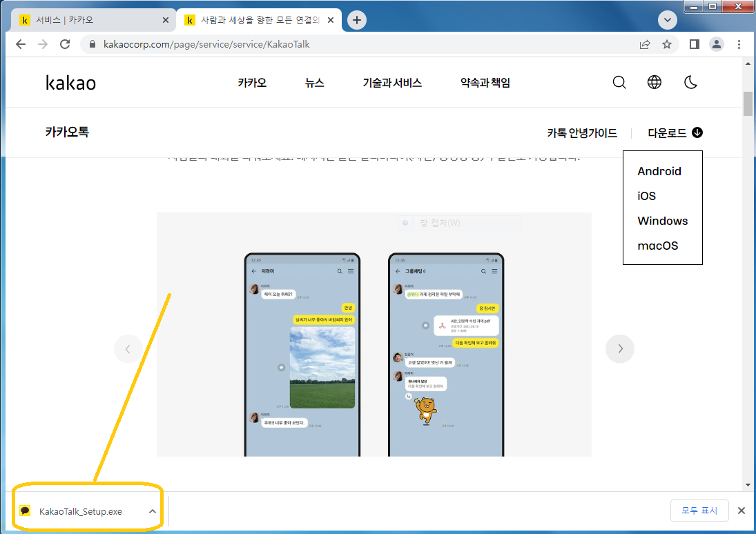Image resolution: width=756 pixels, height=534 pixels.
Task: Open the tab search dropdown arrow
Action: (668, 20)
